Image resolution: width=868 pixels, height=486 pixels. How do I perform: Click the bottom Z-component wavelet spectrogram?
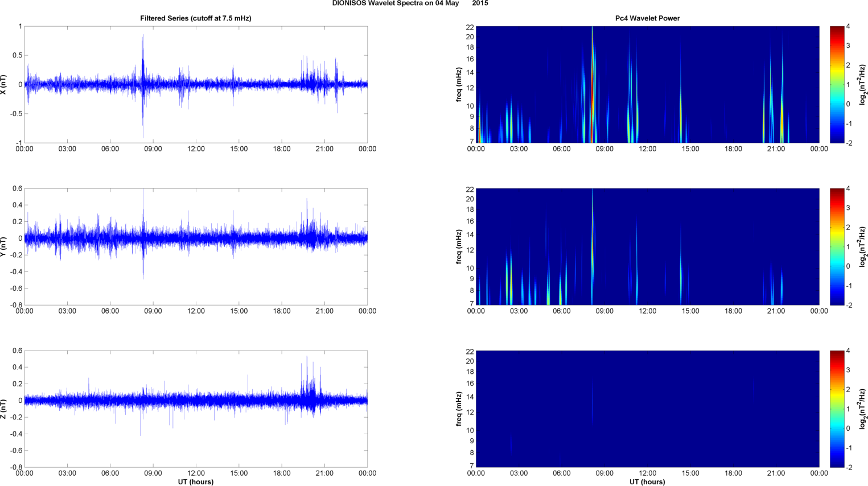(647, 409)
